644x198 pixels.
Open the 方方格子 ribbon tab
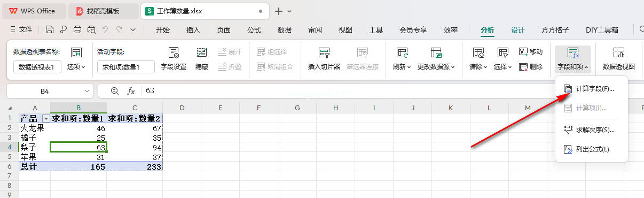pos(555,30)
